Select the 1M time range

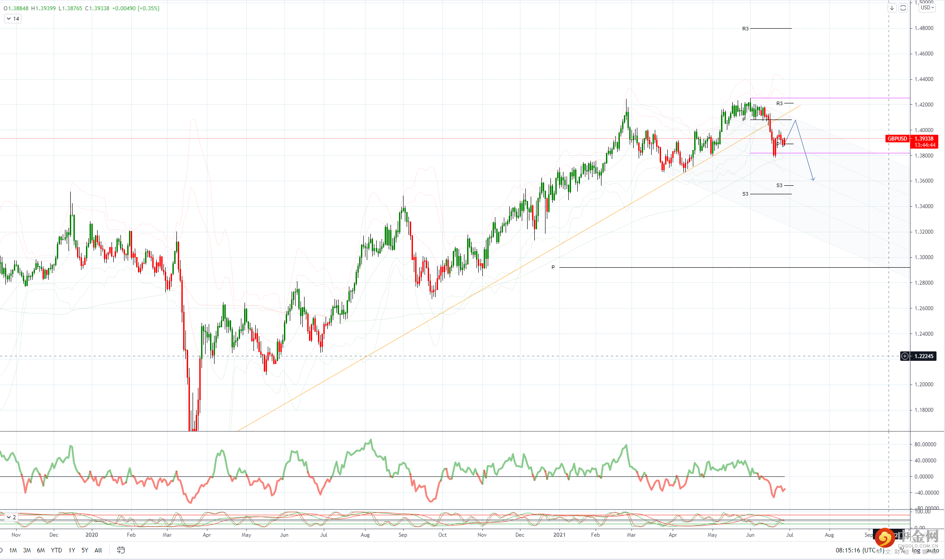point(13,550)
